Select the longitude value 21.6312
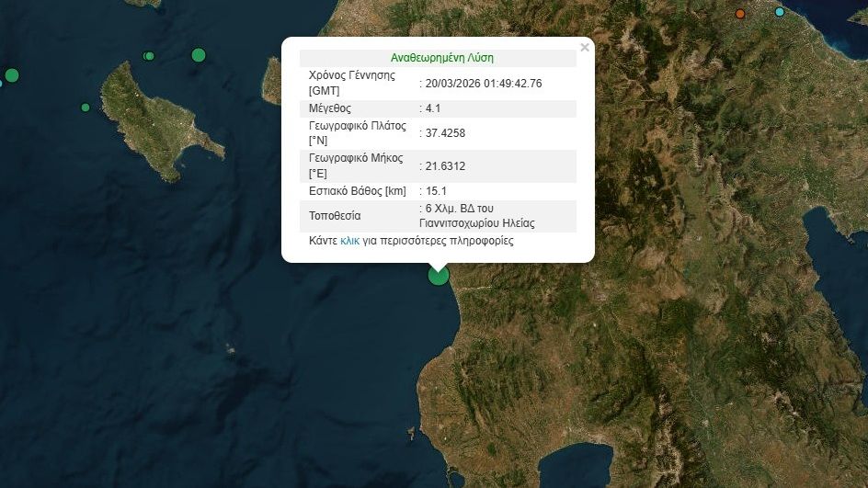Screen dimensions: 868x488 445,166
